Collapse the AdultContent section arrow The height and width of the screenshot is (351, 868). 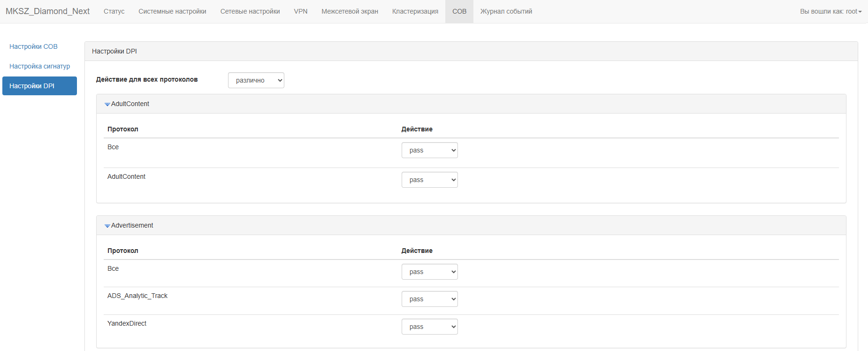(x=107, y=104)
